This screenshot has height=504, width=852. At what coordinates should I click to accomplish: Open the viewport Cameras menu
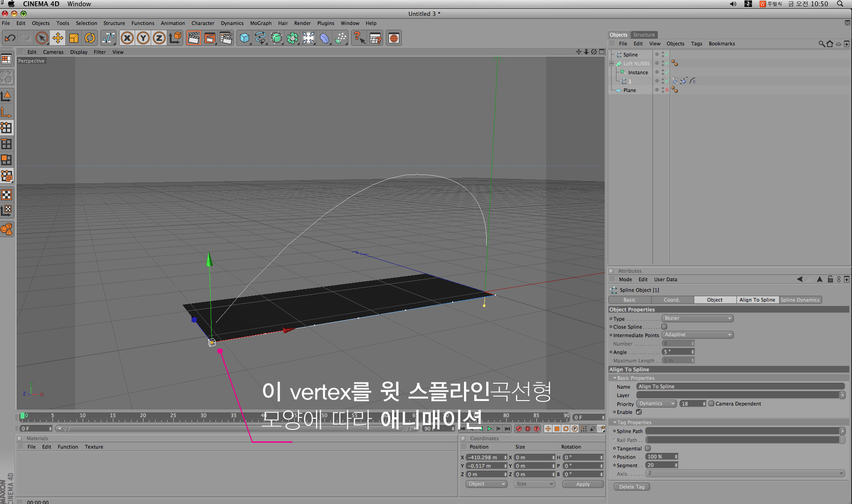point(53,52)
